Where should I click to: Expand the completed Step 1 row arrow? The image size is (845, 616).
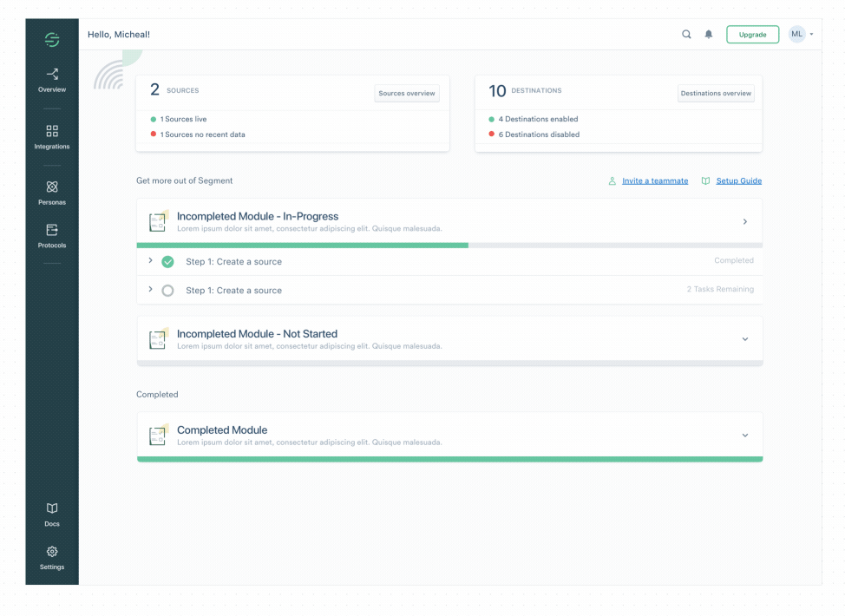coord(150,260)
